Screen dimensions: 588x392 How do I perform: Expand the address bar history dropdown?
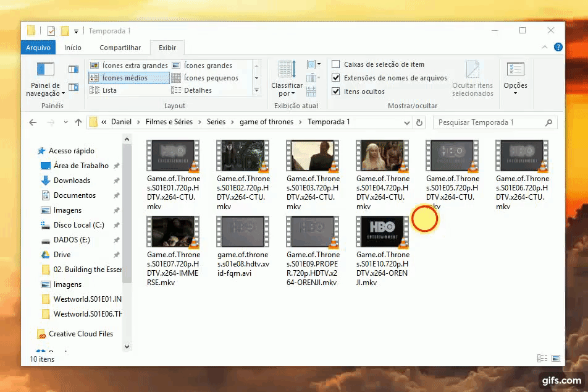406,122
